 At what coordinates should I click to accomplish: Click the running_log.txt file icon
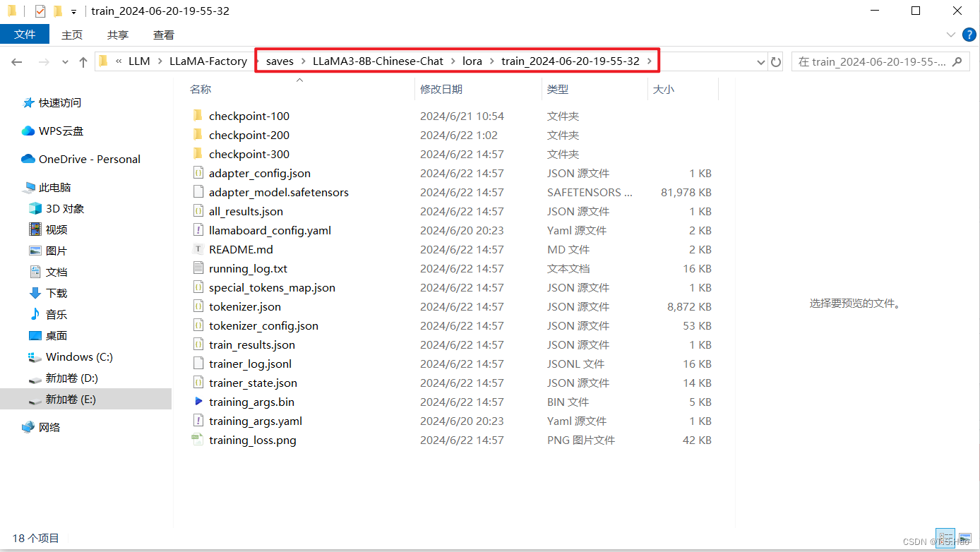198,268
